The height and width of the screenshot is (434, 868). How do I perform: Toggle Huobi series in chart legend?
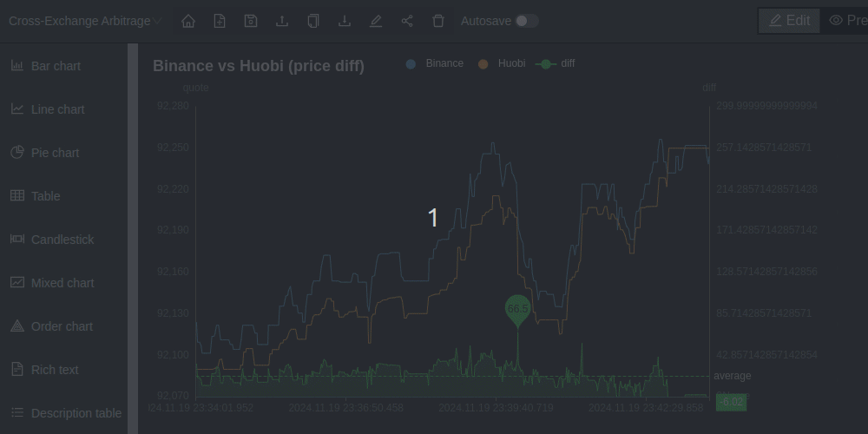point(502,63)
